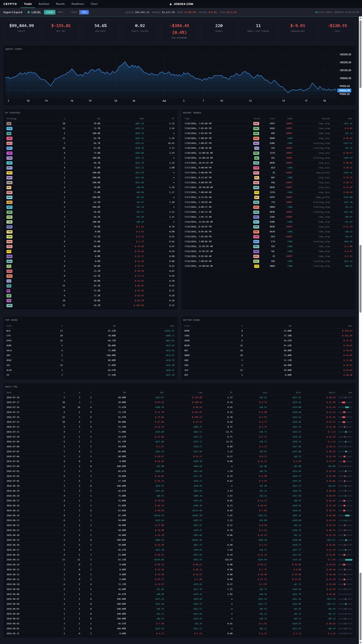Click the 2026-05-31 row in Daily PnL
Viewport: 362px width, 644px height.
179,634
